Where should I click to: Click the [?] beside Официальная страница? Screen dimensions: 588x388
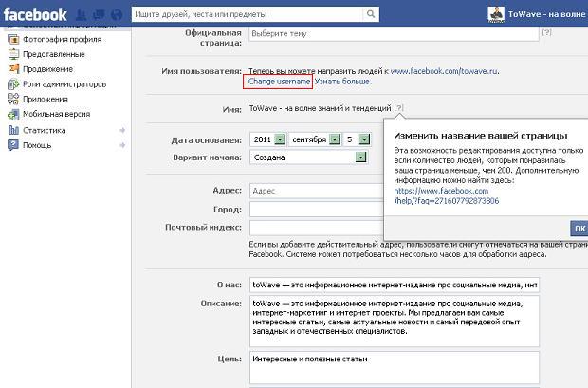coord(546,32)
